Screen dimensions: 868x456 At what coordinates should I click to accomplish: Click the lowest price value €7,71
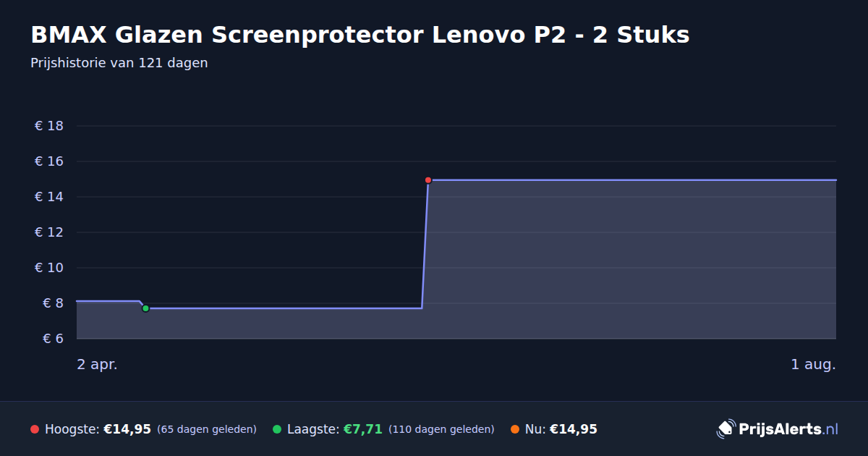(362, 429)
